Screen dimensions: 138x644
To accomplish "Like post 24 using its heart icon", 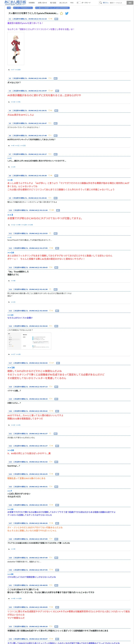I will coord(50,474).
